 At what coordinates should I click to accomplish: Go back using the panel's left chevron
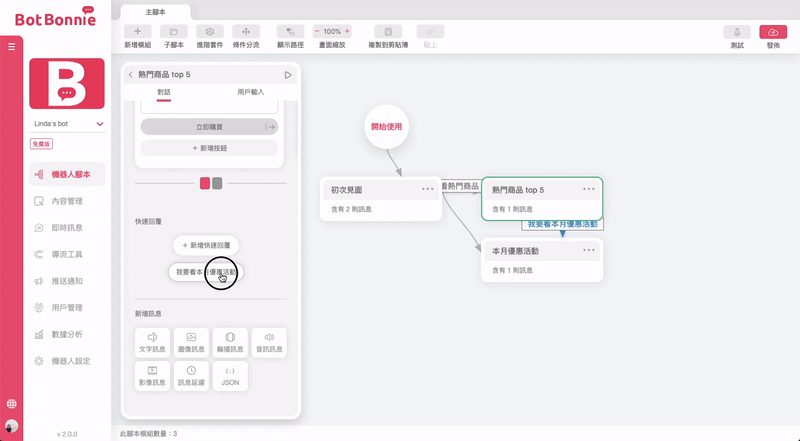point(131,75)
